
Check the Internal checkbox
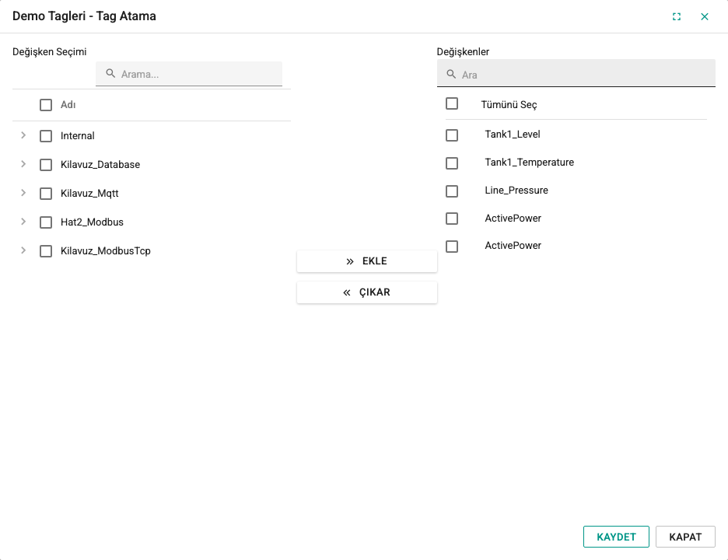coord(46,136)
